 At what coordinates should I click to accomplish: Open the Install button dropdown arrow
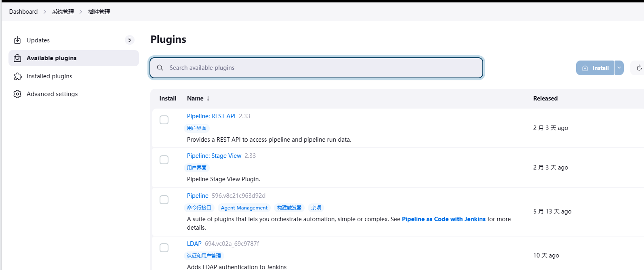[619, 68]
